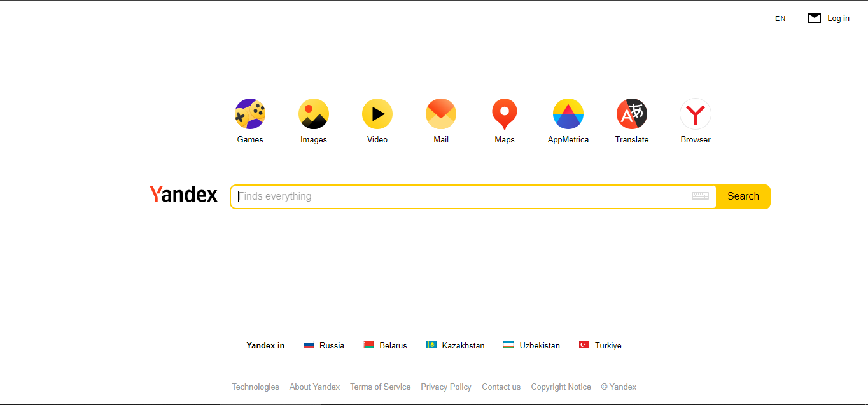Open the Games service icon
The image size is (868, 405).
tap(250, 114)
